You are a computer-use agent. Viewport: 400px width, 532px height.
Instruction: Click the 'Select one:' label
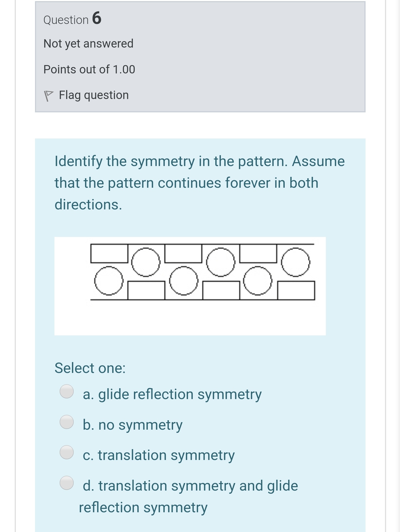coord(90,368)
